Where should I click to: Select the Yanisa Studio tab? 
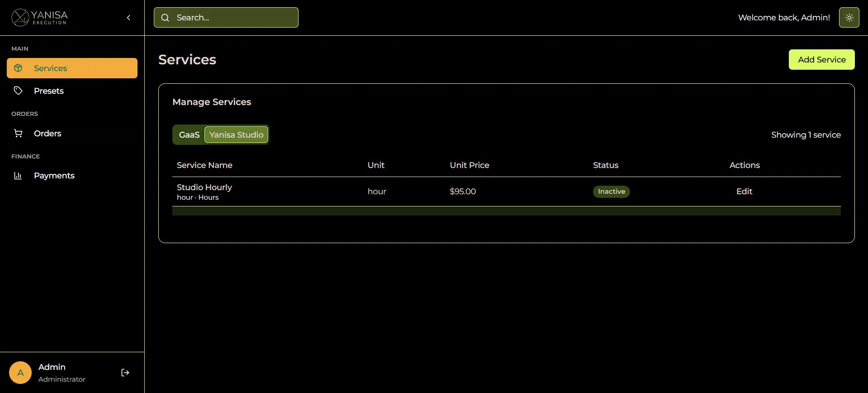[x=236, y=135]
